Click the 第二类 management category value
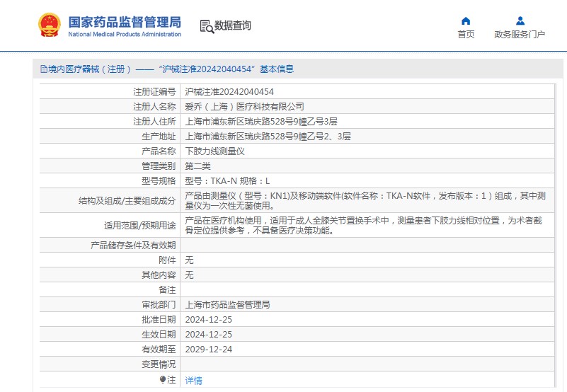567x392 pixels. pyautogui.click(x=198, y=166)
